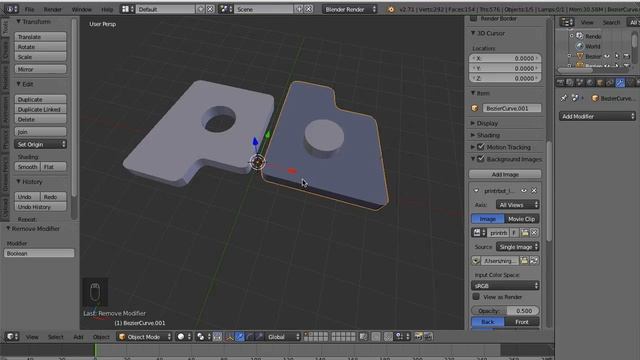Open the World properties tab icon
The image size is (640, 360).
(590, 83)
